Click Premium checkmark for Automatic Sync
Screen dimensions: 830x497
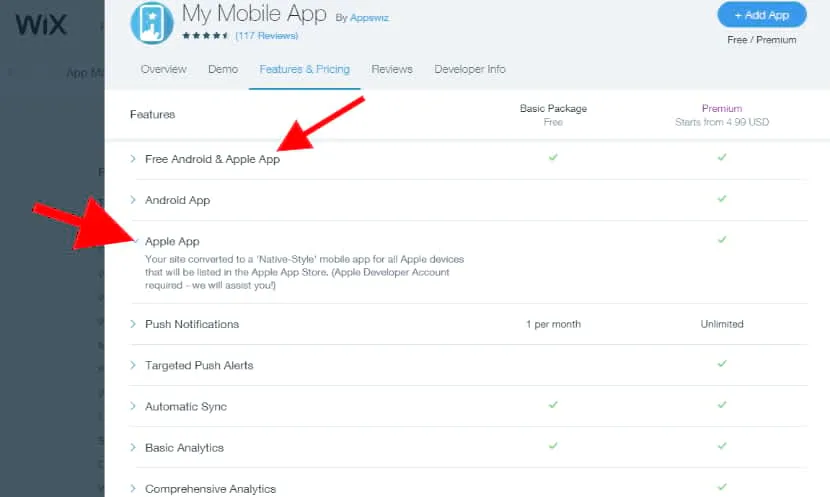pyautogui.click(x=722, y=405)
